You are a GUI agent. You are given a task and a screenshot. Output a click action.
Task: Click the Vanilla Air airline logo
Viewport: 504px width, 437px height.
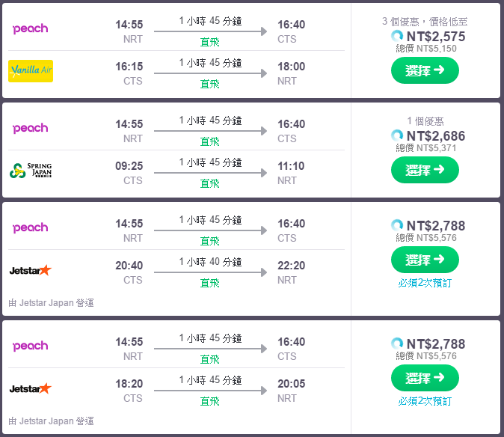[x=31, y=71]
